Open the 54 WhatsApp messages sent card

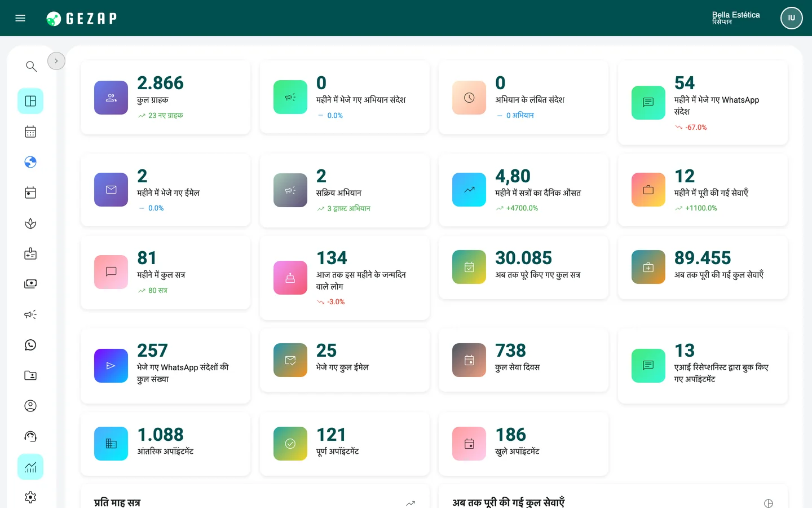(x=703, y=103)
